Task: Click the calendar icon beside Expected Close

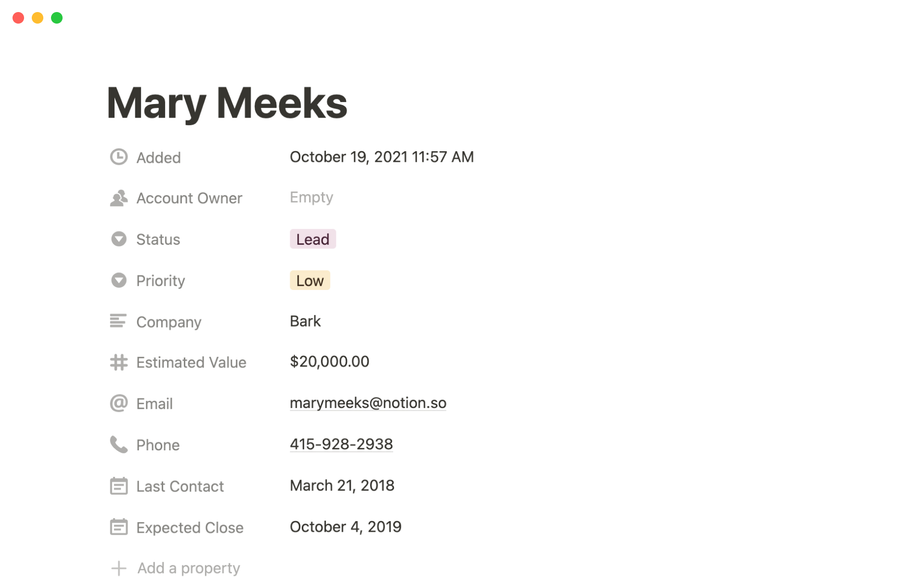Action: (118, 527)
